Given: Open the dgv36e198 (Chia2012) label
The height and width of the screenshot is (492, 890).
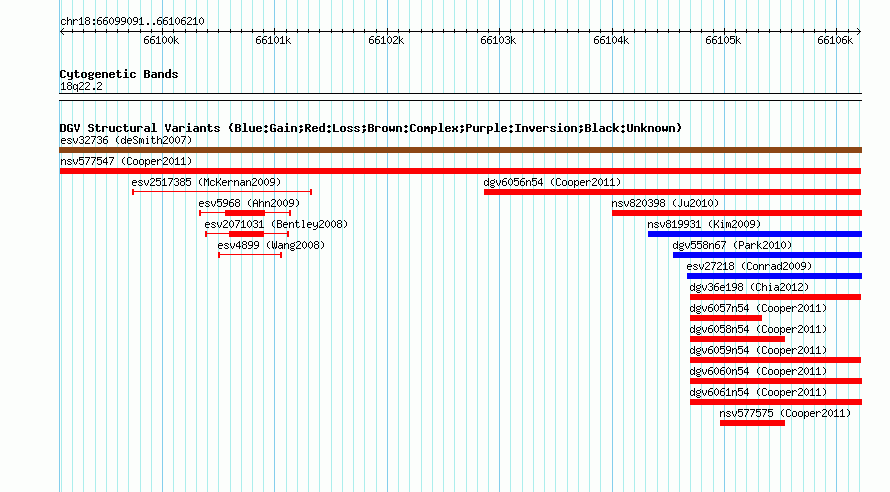Looking at the screenshot, I should 749,287.
